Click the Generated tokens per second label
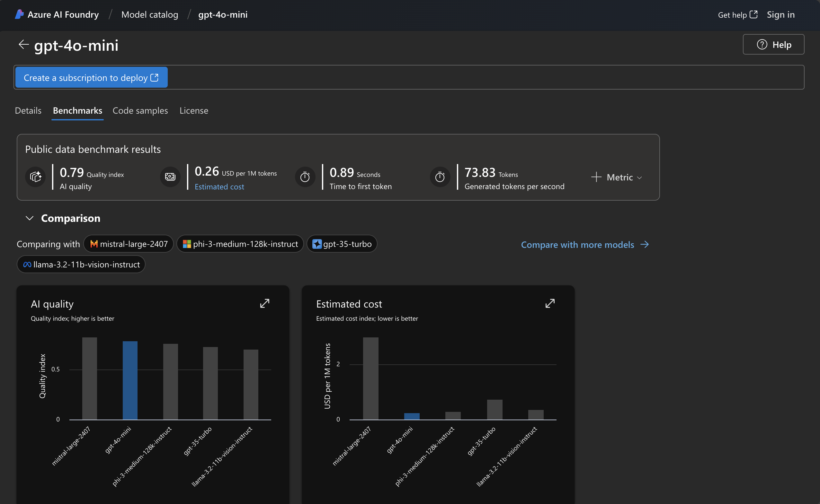 [514, 186]
